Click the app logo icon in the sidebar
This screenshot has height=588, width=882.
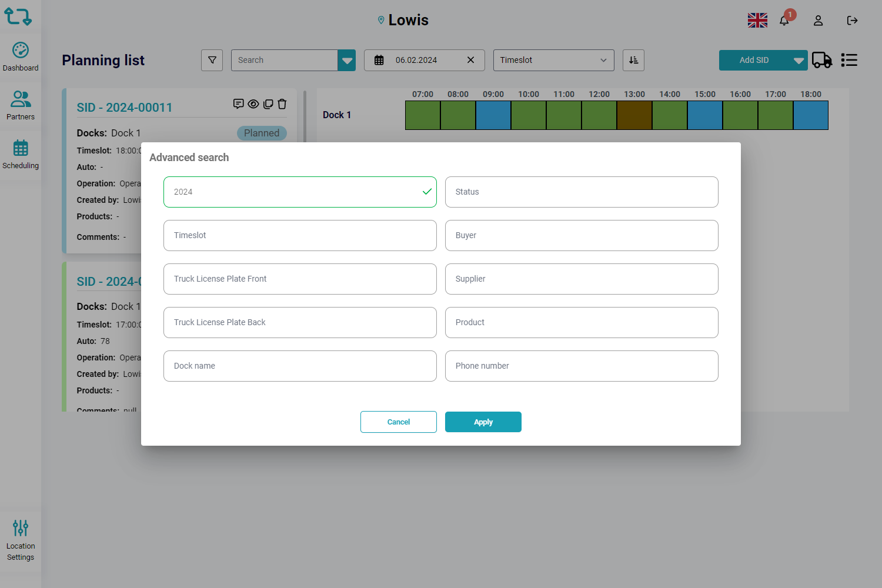tap(18, 16)
